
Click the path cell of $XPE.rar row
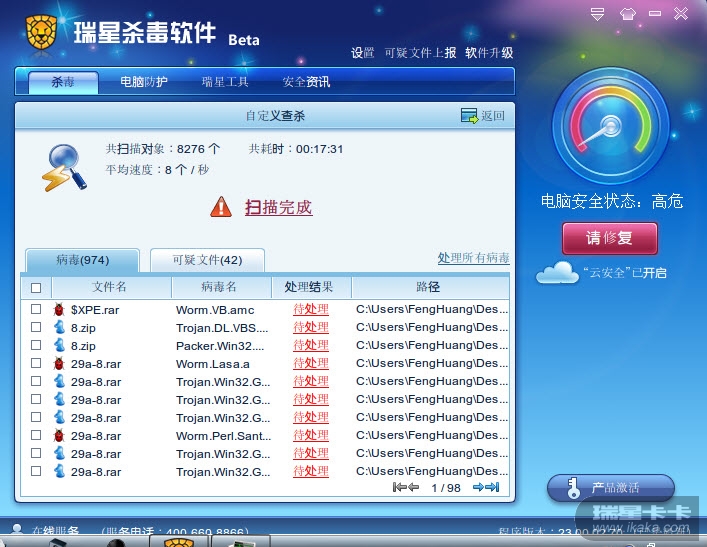432,309
